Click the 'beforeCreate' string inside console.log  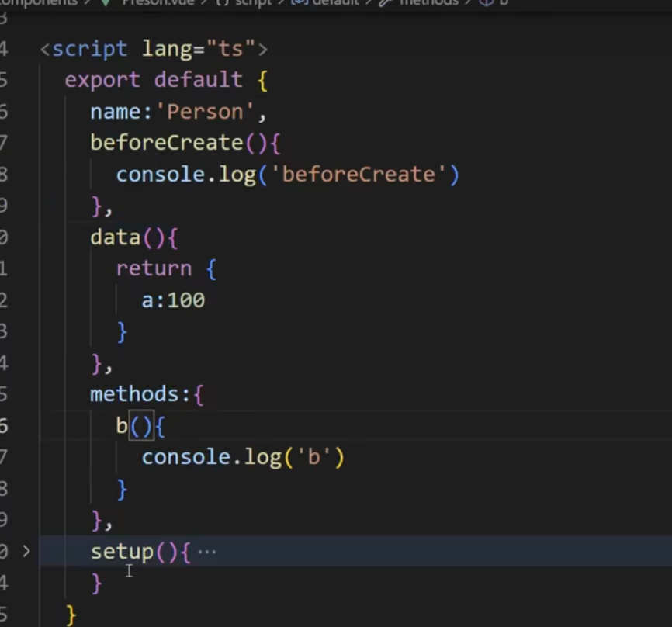(x=359, y=175)
